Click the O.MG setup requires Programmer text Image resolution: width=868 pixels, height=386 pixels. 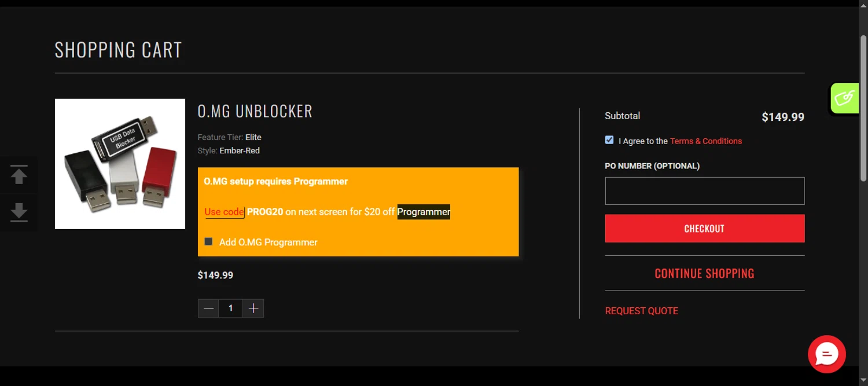click(x=276, y=181)
